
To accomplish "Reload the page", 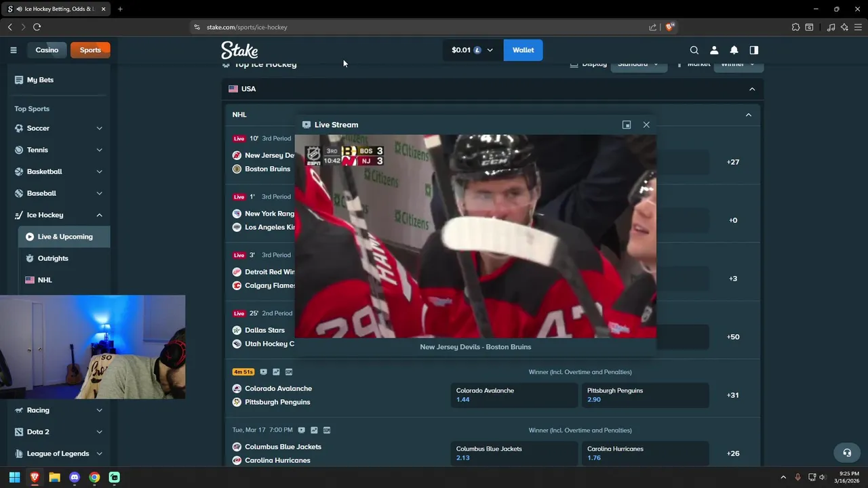I will [37, 27].
